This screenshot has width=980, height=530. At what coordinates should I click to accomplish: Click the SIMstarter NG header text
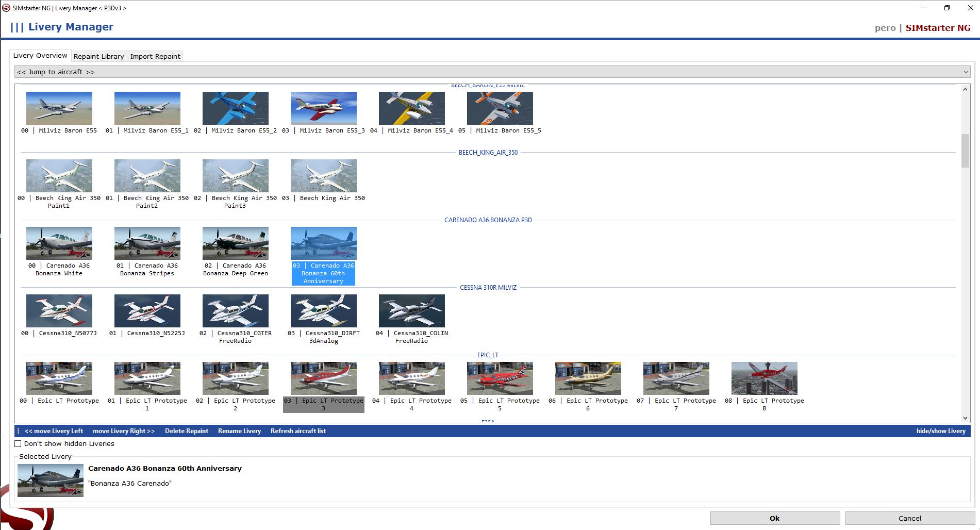tap(938, 28)
